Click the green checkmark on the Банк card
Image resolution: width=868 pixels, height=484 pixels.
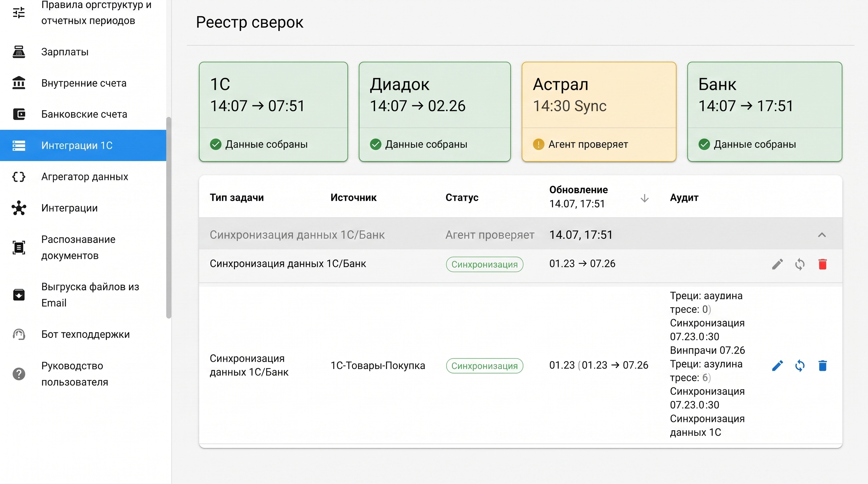pyautogui.click(x=704, y=144)
